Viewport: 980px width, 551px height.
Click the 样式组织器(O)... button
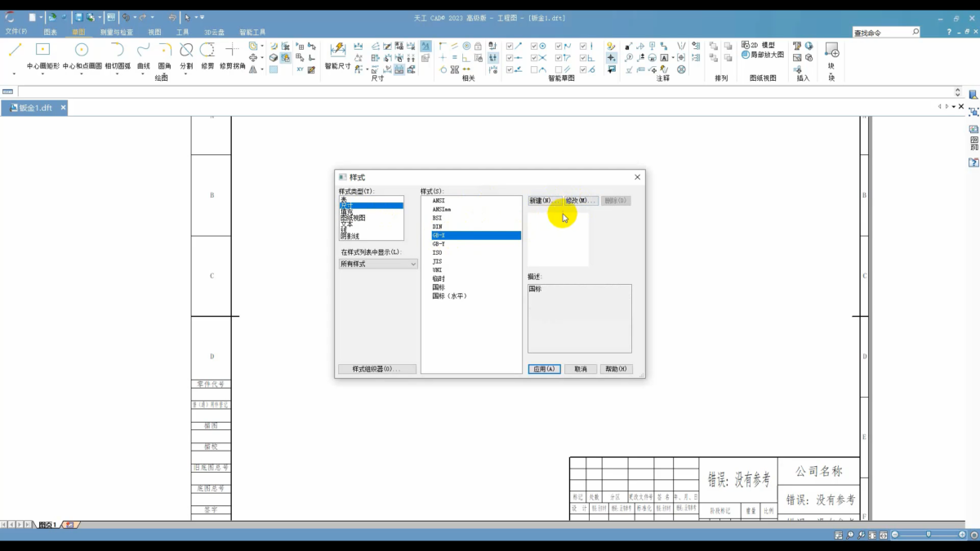377,369
